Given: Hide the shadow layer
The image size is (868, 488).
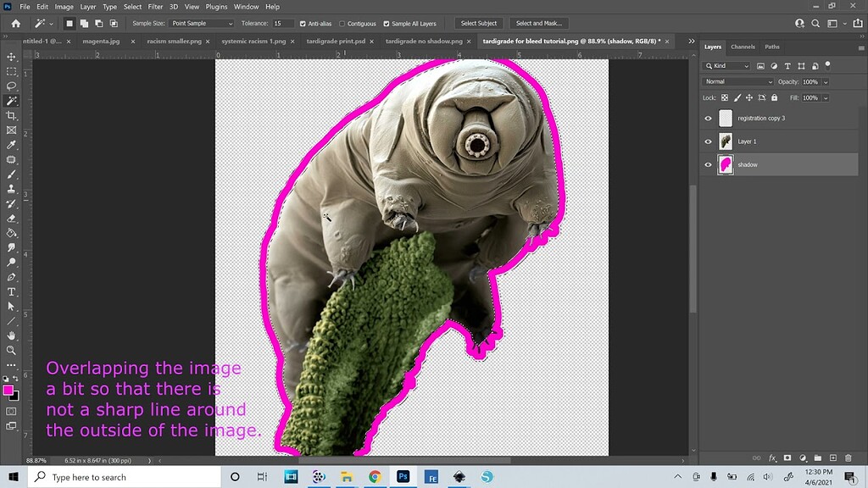Looking at the screenshot, I should point(709,164).
